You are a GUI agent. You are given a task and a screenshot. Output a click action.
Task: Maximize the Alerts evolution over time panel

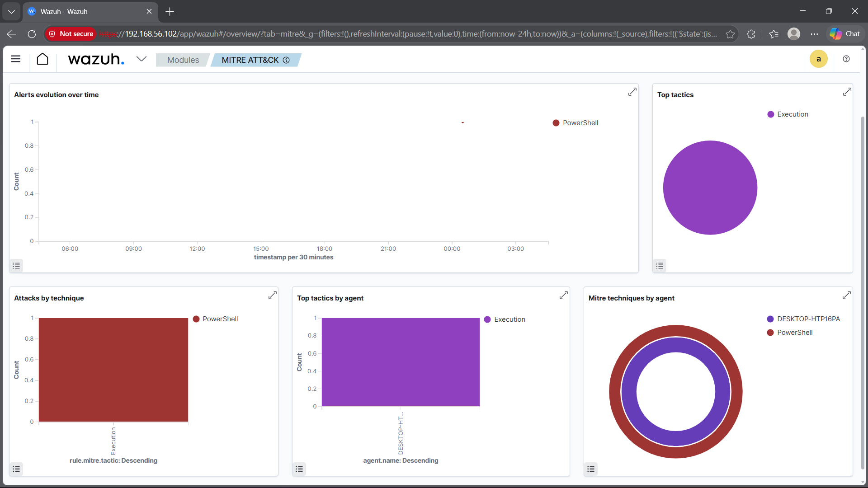(x=632, y=92)
